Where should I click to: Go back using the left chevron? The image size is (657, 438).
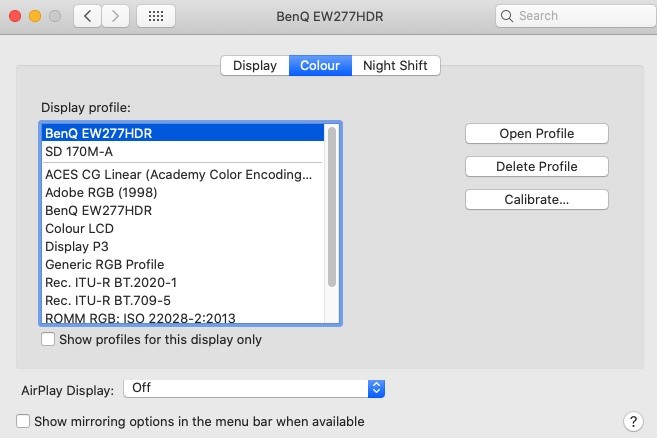coord(88,16)
